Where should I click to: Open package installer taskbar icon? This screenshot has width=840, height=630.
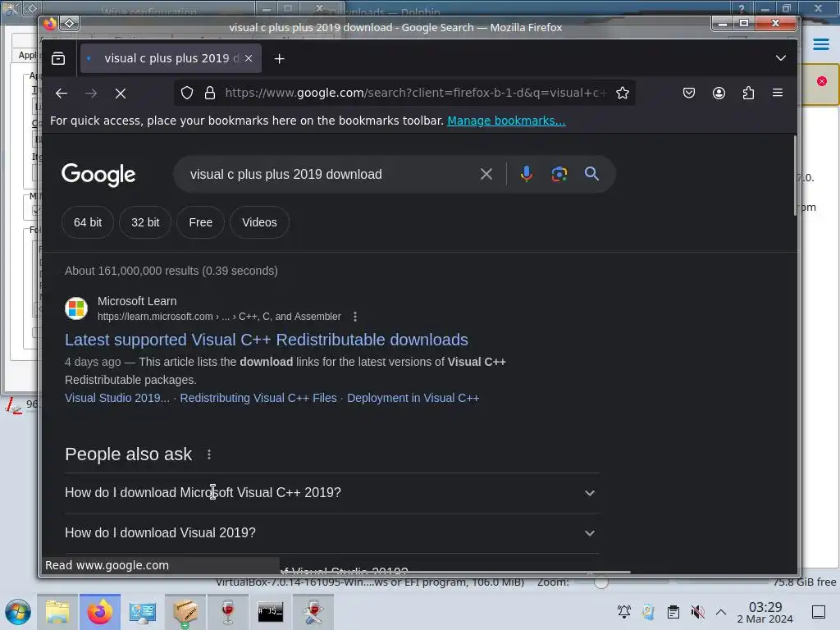[x=185, y=612]
